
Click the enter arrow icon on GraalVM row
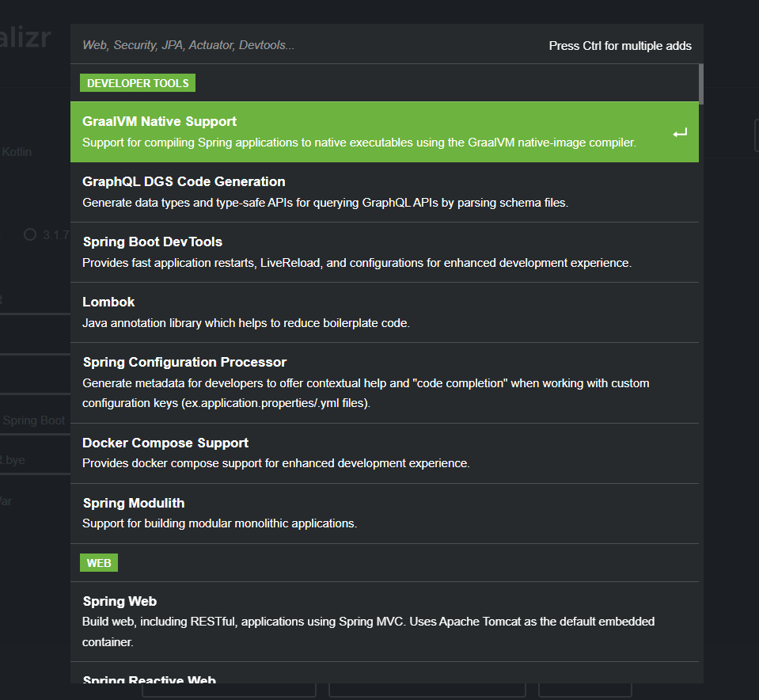coord(680,133)
